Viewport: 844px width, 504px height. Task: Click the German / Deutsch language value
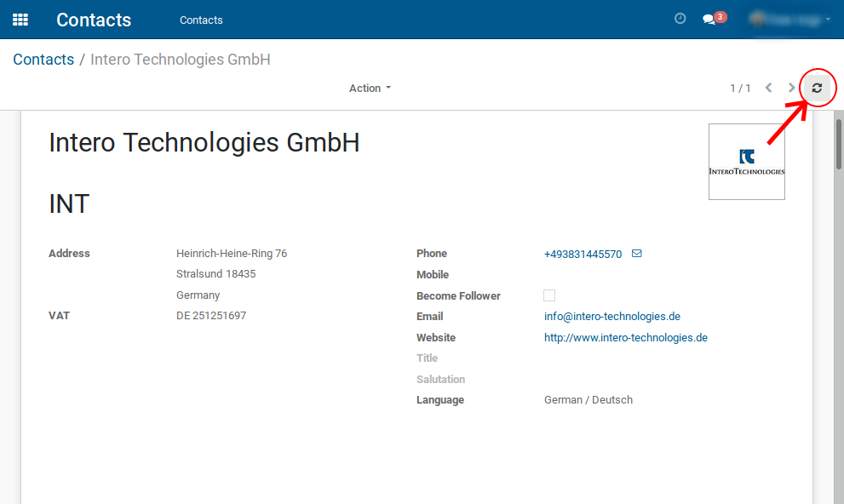click(589, 399)
